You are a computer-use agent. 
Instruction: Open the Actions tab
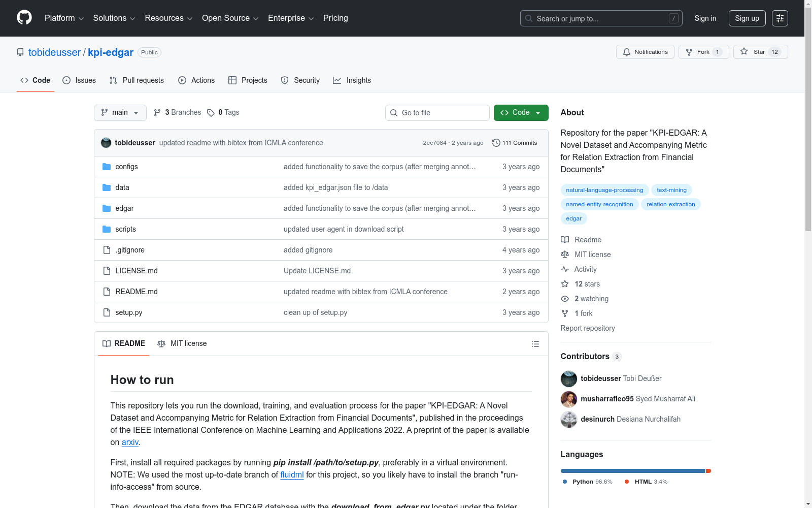196,80
